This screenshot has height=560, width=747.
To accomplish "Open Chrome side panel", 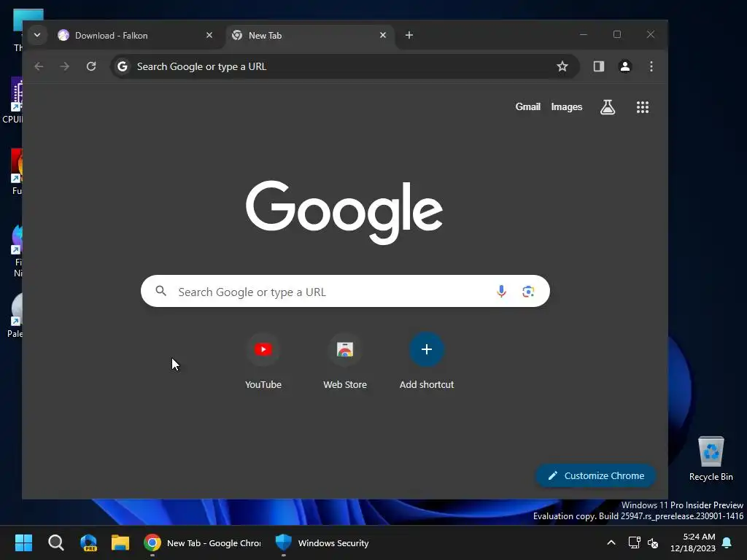I will [x=599, y=66].
